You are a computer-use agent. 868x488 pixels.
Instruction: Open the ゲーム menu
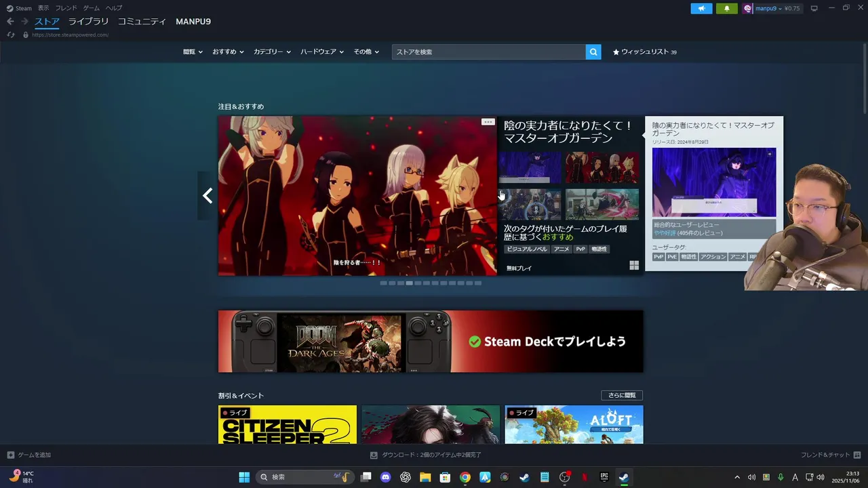91,8
